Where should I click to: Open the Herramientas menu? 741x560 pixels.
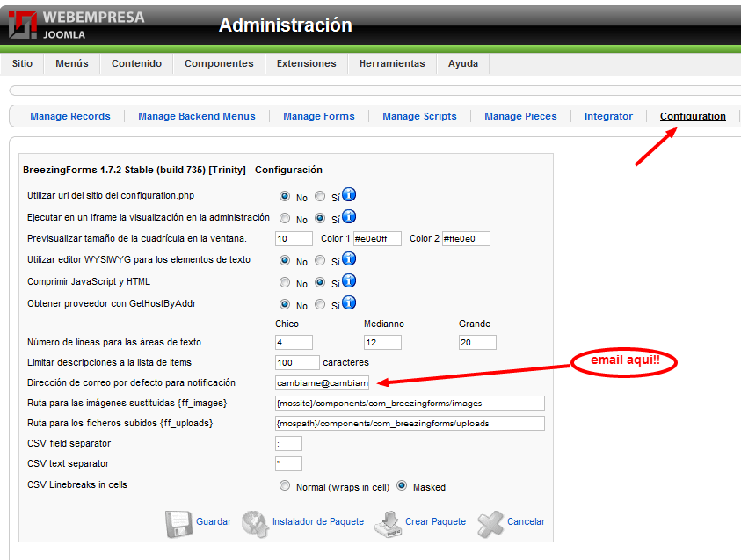pyautogui.click(x=392, y=63)
